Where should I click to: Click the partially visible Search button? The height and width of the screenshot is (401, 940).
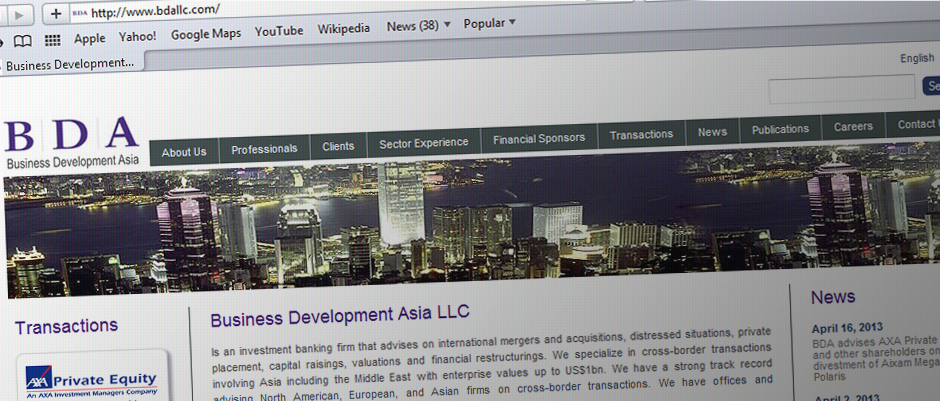click(931, 86)
